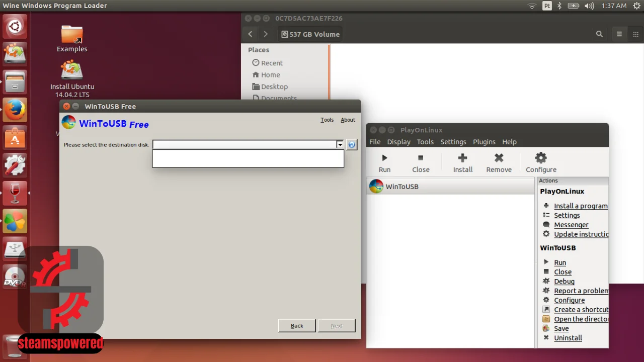
Task: Click the USB drive launcher icon
Action: [15, 248]
